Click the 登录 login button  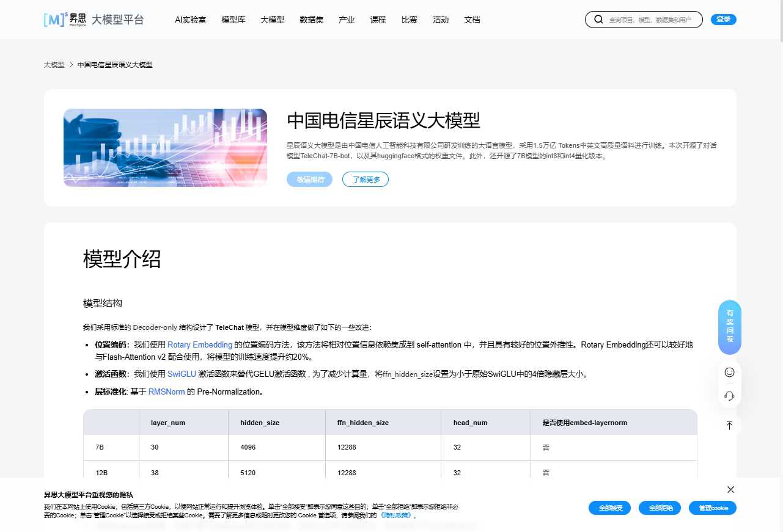coord(724,20)
